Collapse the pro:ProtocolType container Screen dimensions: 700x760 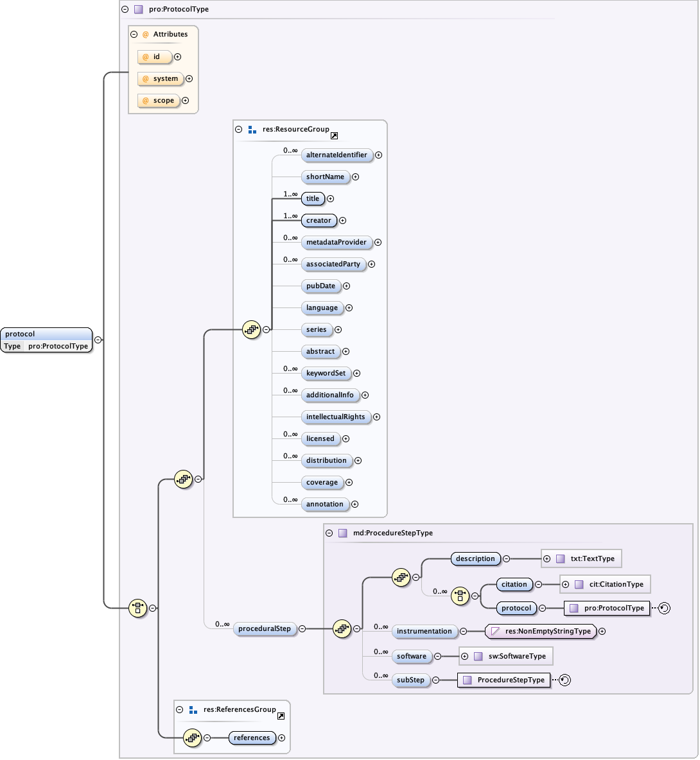point(125,10)
